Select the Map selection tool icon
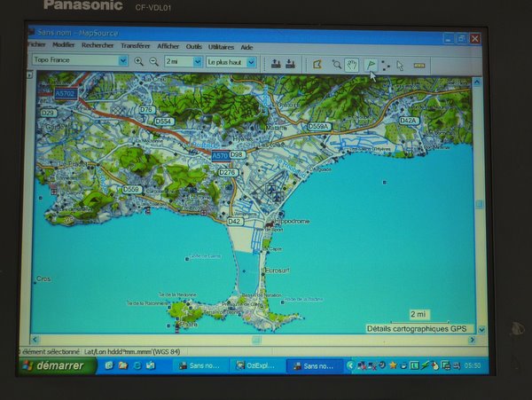This screenshot has width=532, height=400. point(317,64)
